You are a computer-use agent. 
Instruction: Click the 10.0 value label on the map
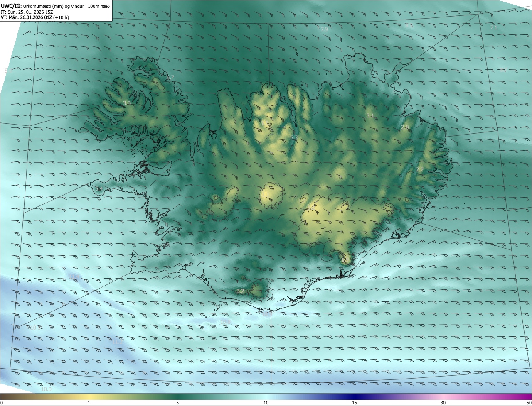point(46,389)
